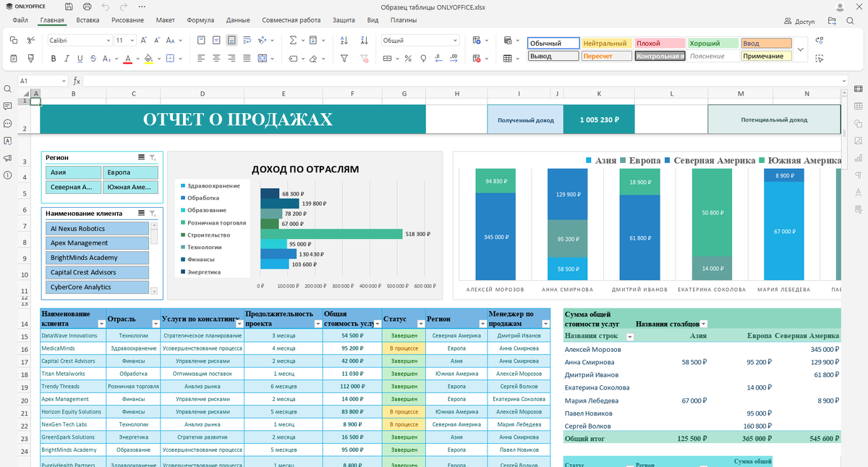This screenshot has height=467, width=868.
Task: Open the Статус column filter dropdown
Action: 420,324
